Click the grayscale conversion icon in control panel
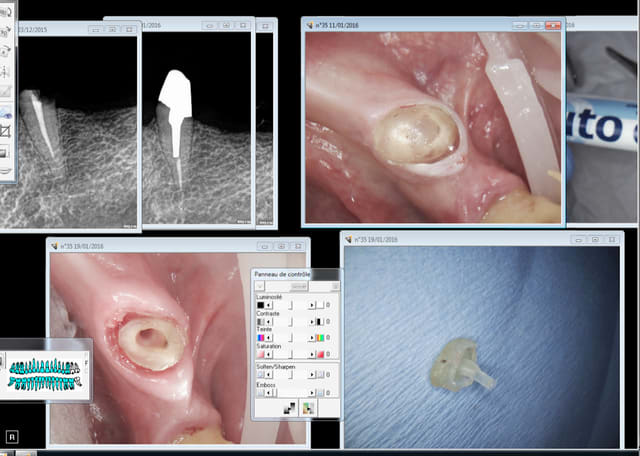The width and height of the screenshot is (640, 456). pyautogui.click(x=289, y=408)
